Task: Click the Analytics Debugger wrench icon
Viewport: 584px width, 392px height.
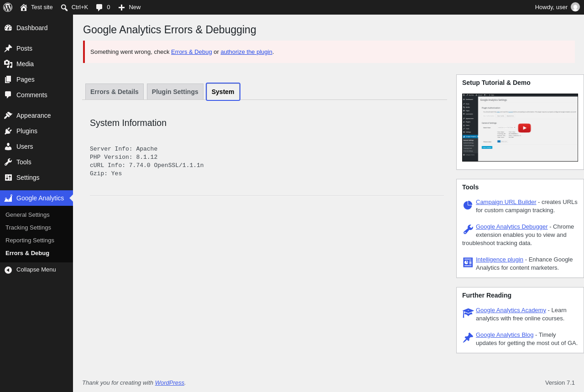Action: (468, 230)
